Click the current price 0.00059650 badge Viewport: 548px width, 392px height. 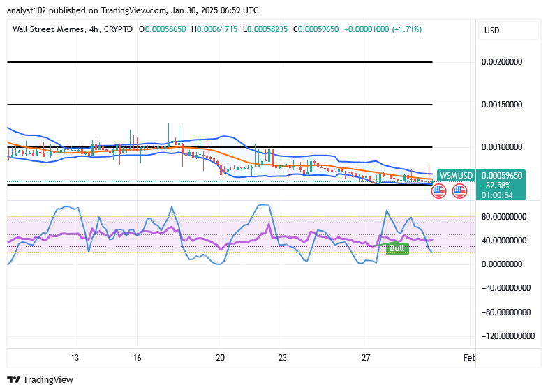tap(502, 175)
